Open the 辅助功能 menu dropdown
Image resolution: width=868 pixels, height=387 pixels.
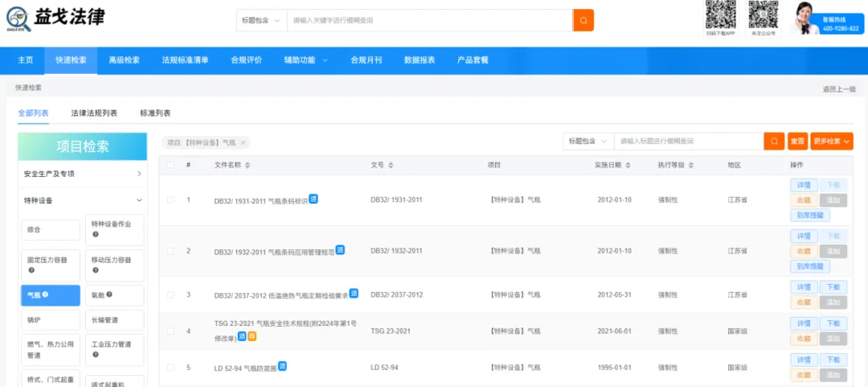(x=306, y=60)
